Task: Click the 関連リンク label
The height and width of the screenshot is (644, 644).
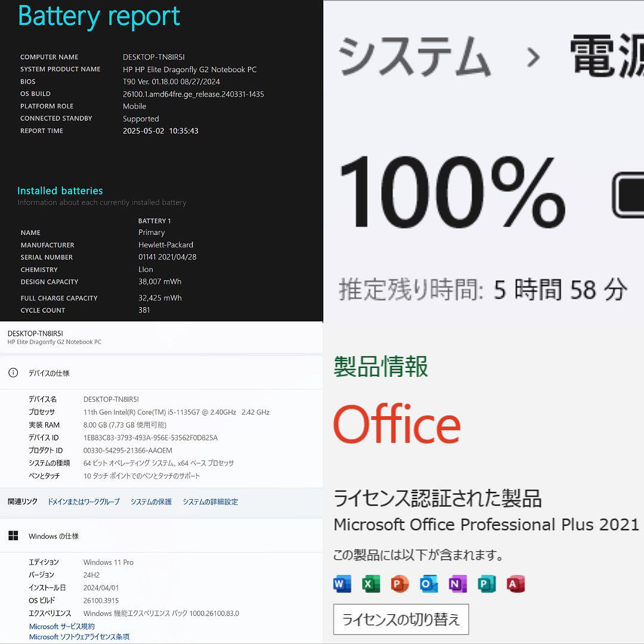Action: (23, 501)
